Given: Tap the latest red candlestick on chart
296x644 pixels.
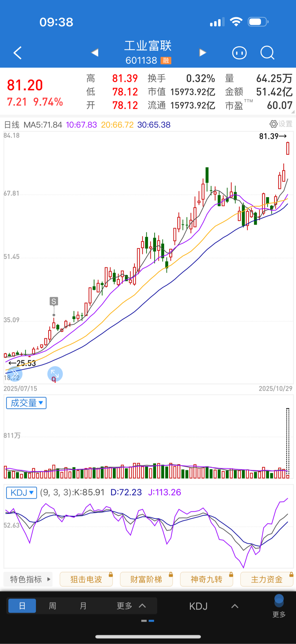Looking at the screenshot, I should pyautogui.click(x=288, y=148).
